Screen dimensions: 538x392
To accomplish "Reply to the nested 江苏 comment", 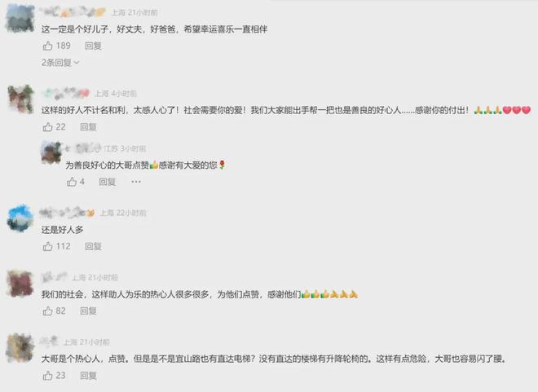I will [x=107, y=182].
